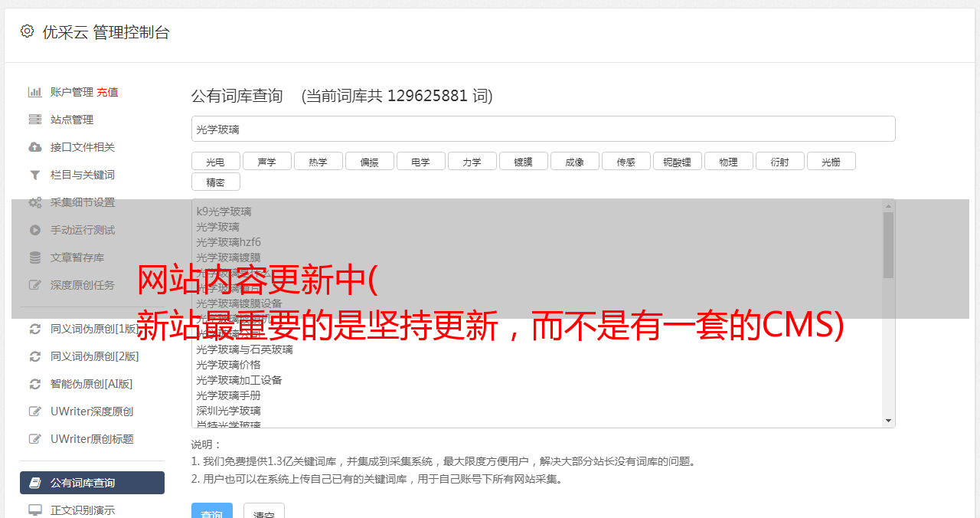Click the funnel icon for 栏目与关键词
Viewport: 980px width, 518px height.
[x=34, y=175]
